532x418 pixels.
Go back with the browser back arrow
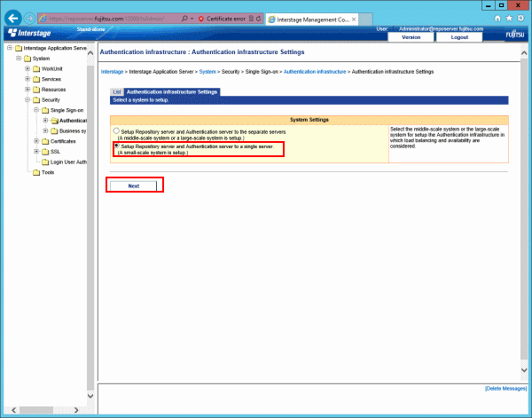pos(13,19)
